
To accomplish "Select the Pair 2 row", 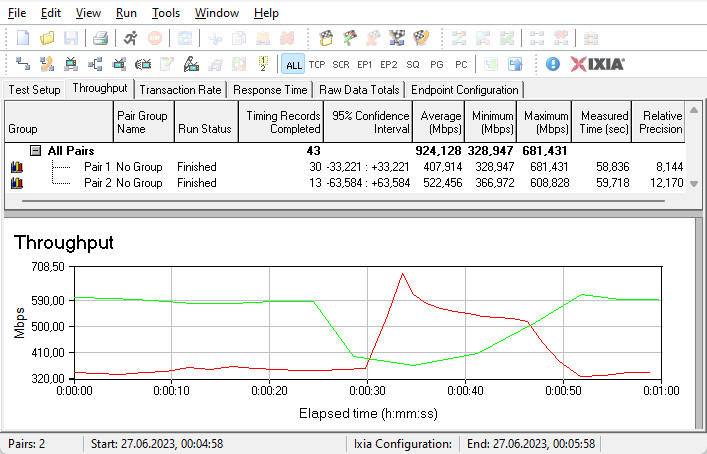I will click(x=345, y=183).
